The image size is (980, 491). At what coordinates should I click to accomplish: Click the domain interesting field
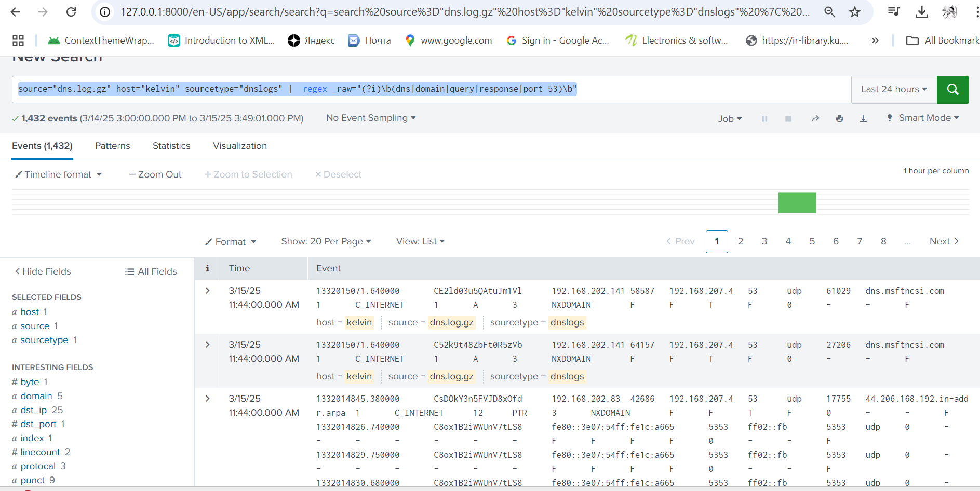click(x=36, y=396)
